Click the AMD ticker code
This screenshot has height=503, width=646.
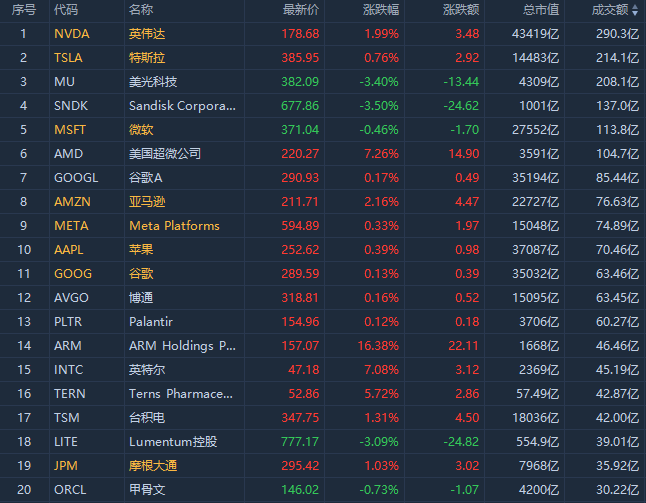[68, 154]
